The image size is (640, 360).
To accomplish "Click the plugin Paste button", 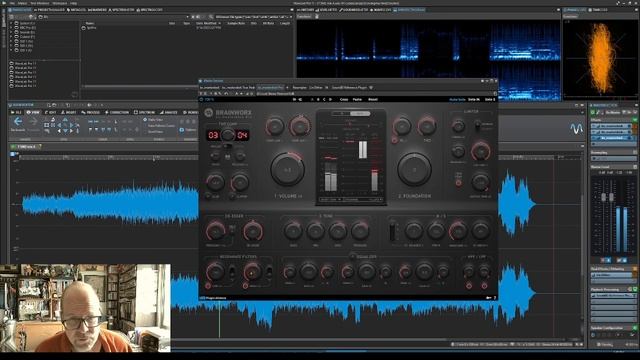I will [x=357, y=99].
